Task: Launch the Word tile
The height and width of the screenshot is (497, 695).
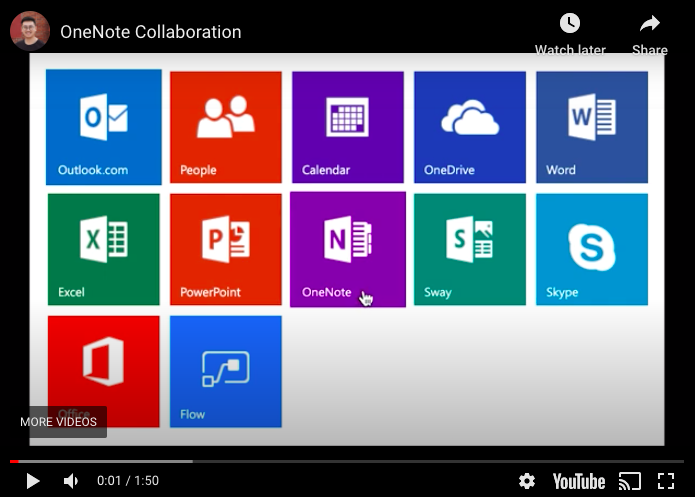Action: point(592,127)
